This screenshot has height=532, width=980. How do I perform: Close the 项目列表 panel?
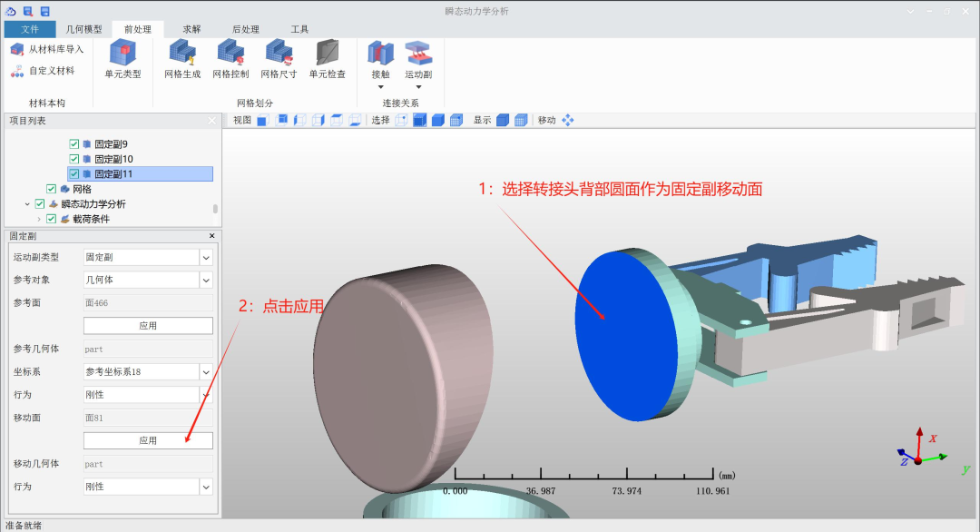point(211,121)
